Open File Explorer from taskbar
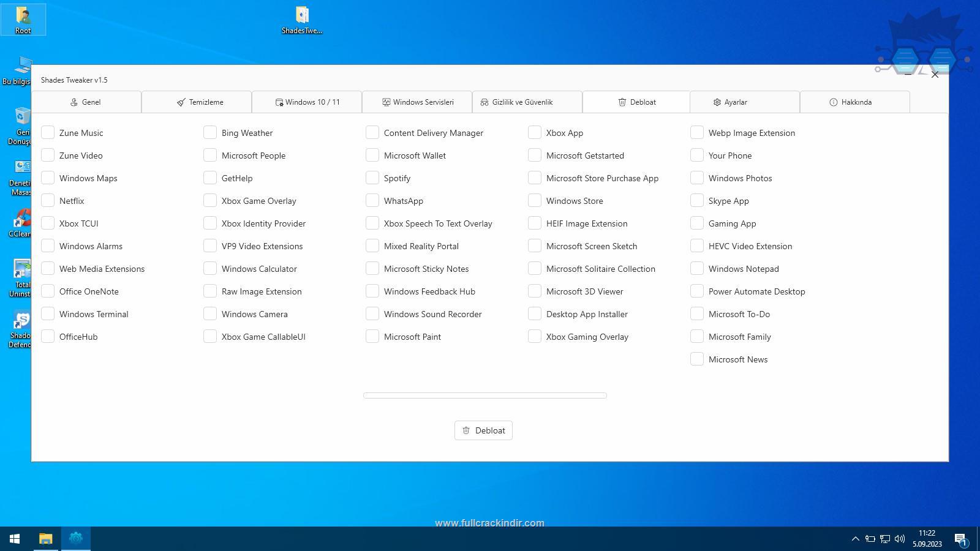The height and width of the screenshot is (551, 980). pyautogui.click(x=45, y=539)
